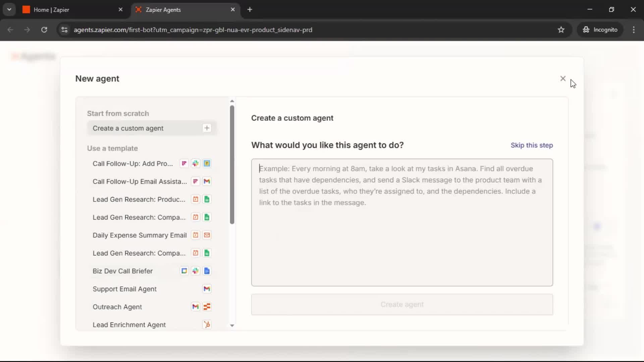
Task: Open the site information icon in the address bar
Action: tap(64, 30)
